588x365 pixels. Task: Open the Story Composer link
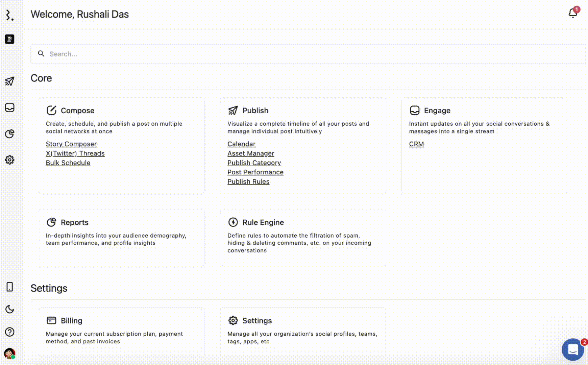[71, 144]
